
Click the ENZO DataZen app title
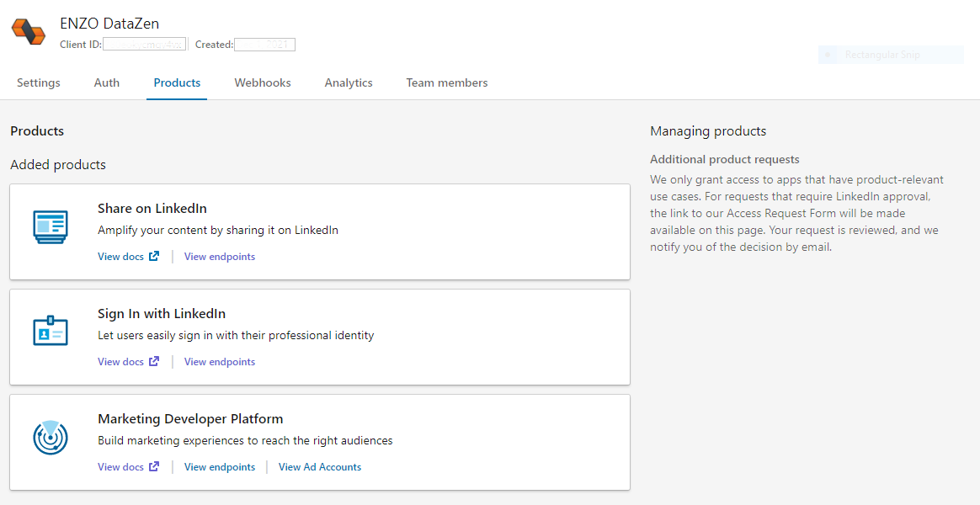[109, 24]
